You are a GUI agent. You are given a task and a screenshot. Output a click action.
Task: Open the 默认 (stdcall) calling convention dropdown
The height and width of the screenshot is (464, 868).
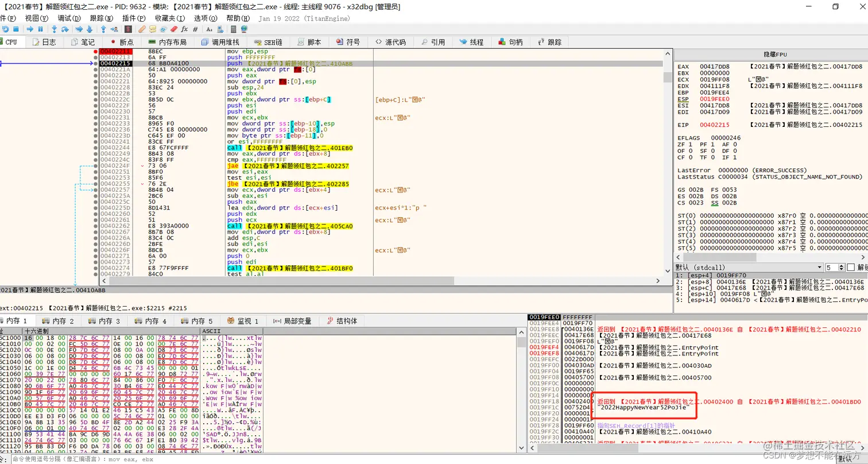click(x=749, y=268)
